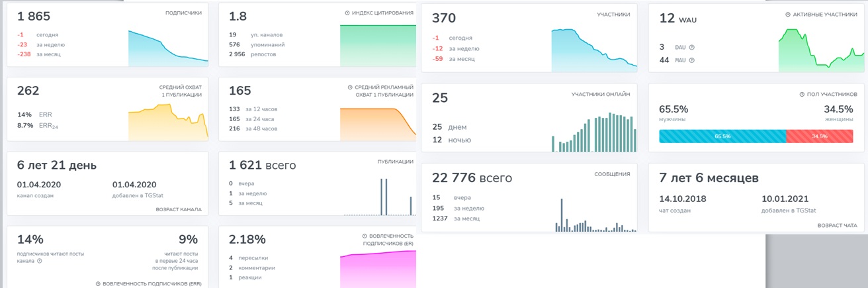The width and height of the screenshot is (868, 288).
Task: Click the Участники онлайн heading
Action: (601, 94)
